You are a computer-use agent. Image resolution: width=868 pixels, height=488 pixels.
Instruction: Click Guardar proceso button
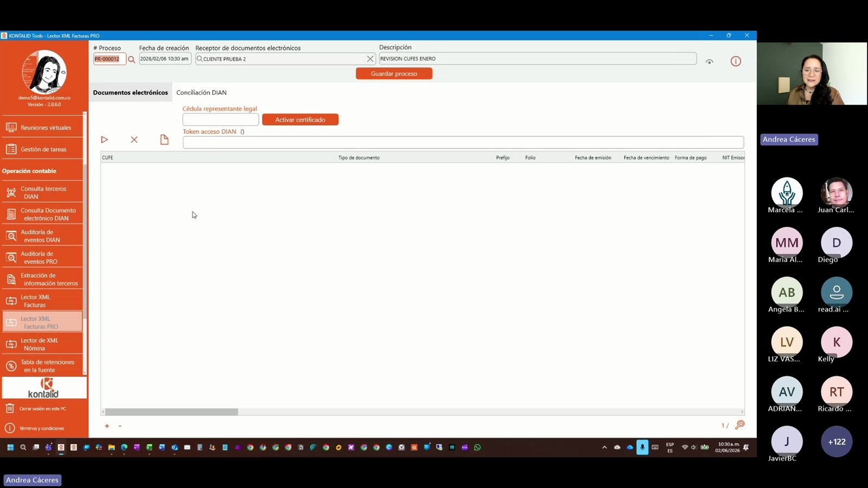pyautogui.click(x=394, y=74)
